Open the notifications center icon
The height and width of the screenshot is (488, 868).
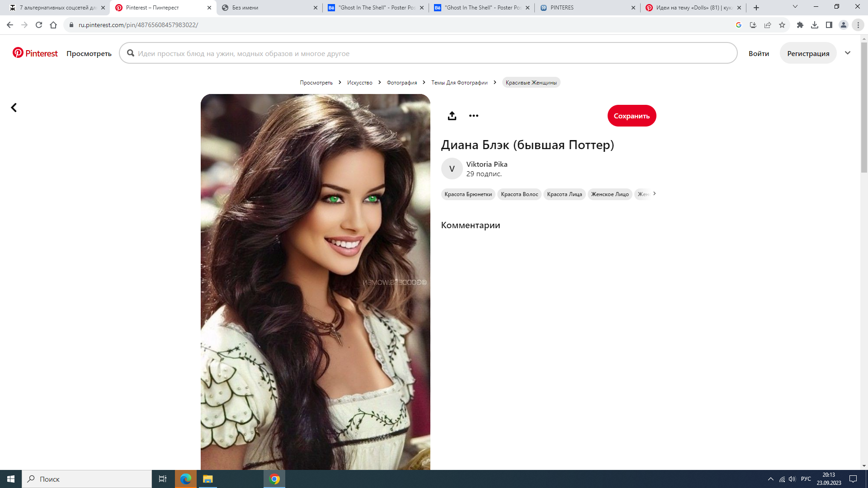coord(853,479)
